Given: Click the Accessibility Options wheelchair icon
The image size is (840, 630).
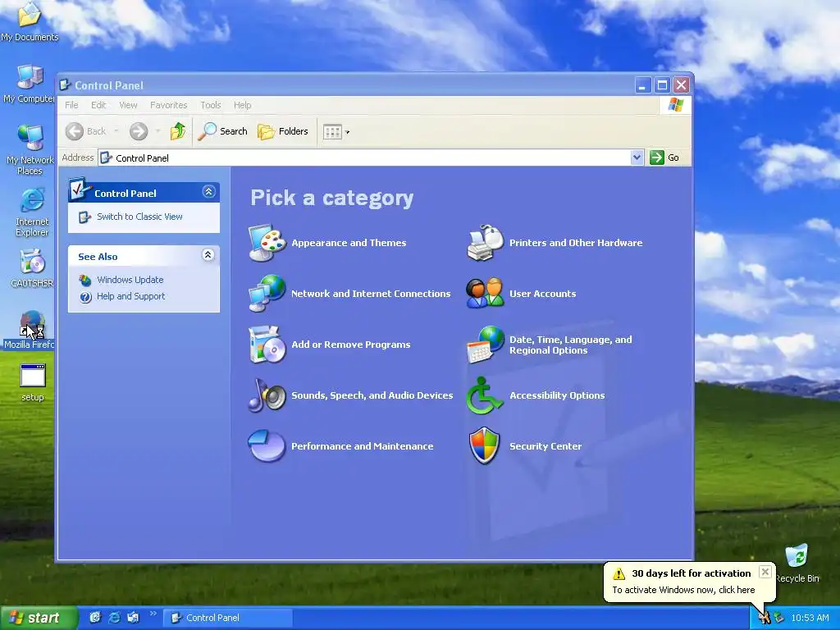Looking at the screenshot, I should point(484,395).
